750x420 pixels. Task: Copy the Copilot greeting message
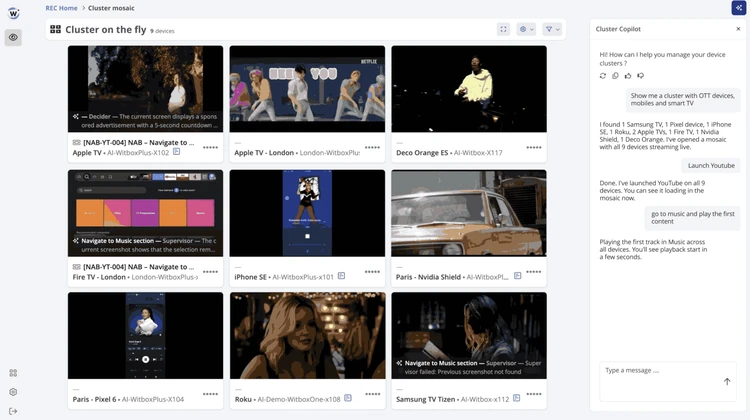coord(615,76)
